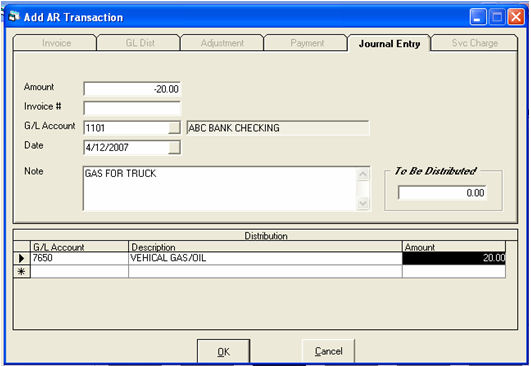Select the Journal Entry tab
The height and width of the screenshot is (366, 531).
pos(389,43)
